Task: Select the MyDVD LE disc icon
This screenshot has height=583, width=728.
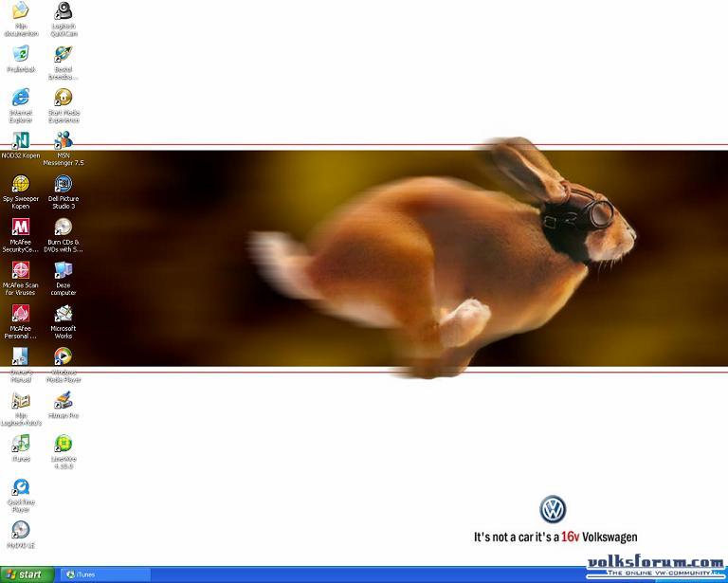Action: tap(21, 530)
